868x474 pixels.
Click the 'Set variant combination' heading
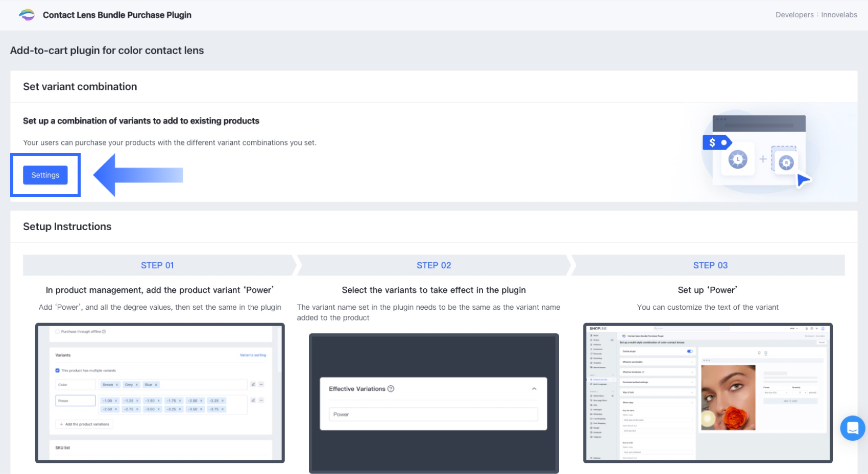(80, 87)
